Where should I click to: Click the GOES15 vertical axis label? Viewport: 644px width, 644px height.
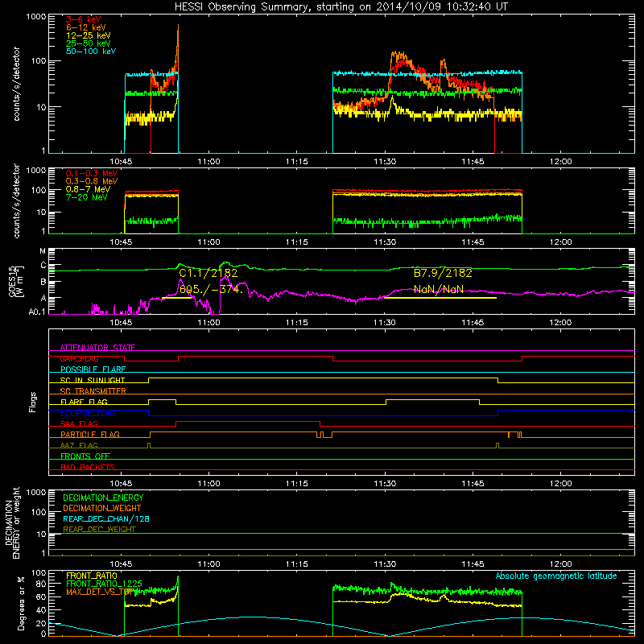(16, 281)
